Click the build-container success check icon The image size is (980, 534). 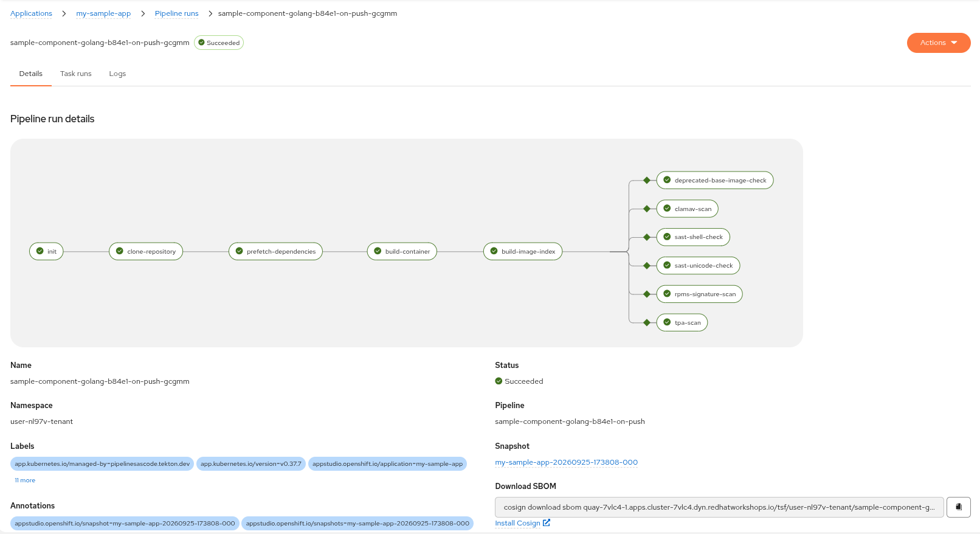tap(378, 251)
